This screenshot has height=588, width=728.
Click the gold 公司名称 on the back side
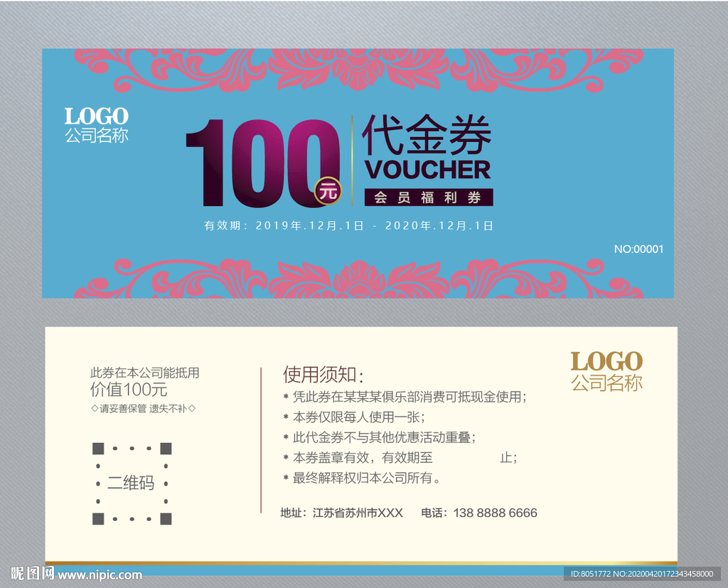coord(606,383)
